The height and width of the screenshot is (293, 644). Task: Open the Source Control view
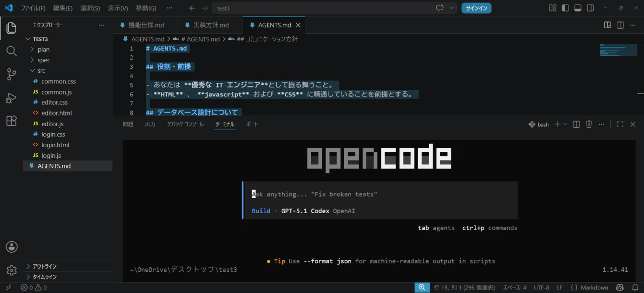[x=11, y=74]
